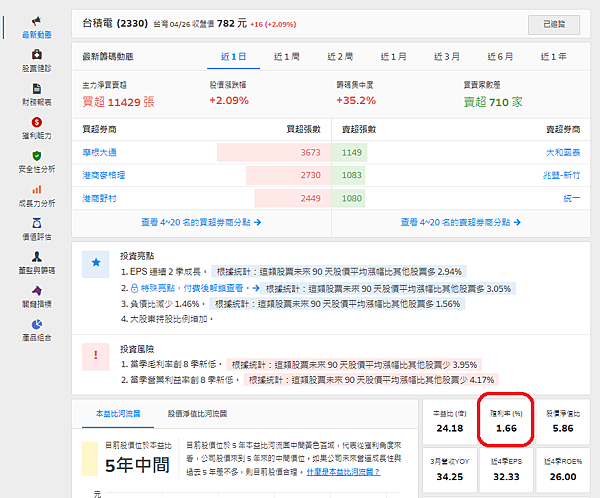Click the 殖利率 1.66 metric card
The height and width of the screenshot is (498, 600).
506,422
